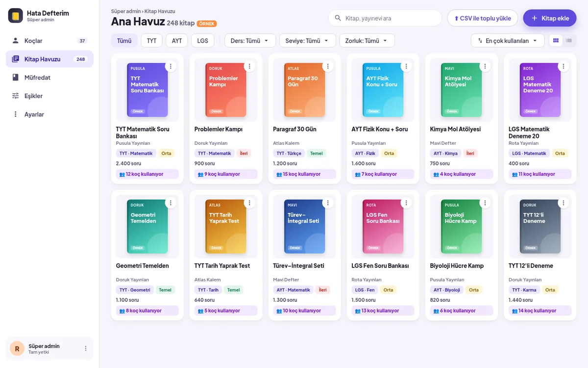Switch to grid view

click(x=556, y=40)
